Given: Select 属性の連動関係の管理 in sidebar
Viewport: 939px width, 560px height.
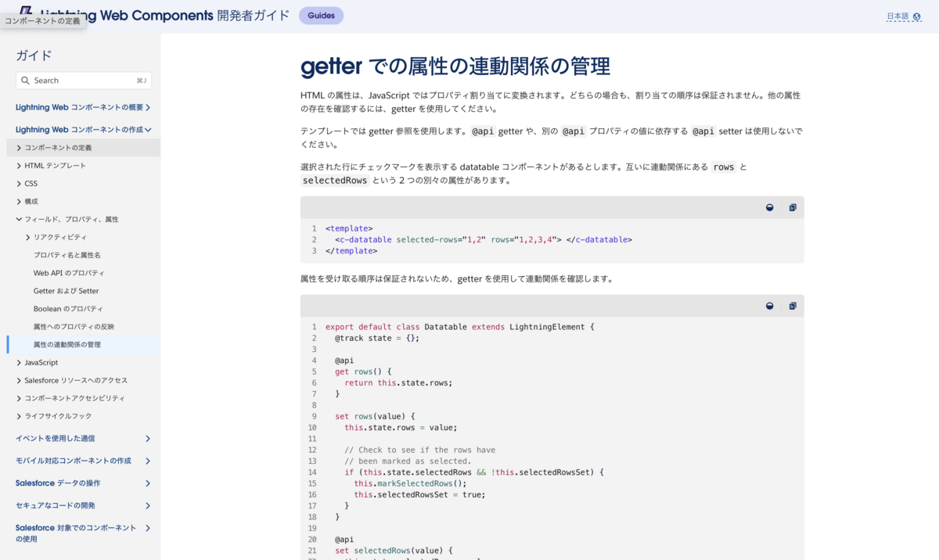Looking at the screenshot, I should 67,345.
